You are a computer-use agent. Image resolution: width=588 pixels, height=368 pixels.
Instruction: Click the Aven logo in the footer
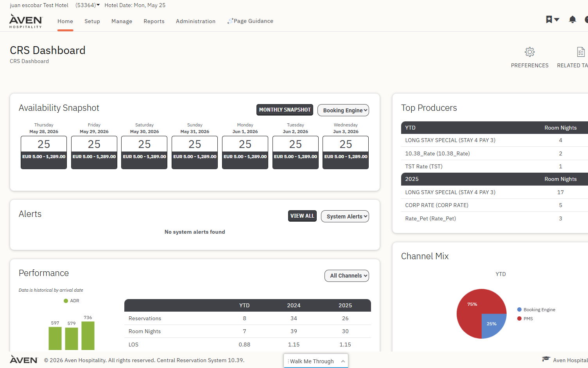(x=23, y=360)
